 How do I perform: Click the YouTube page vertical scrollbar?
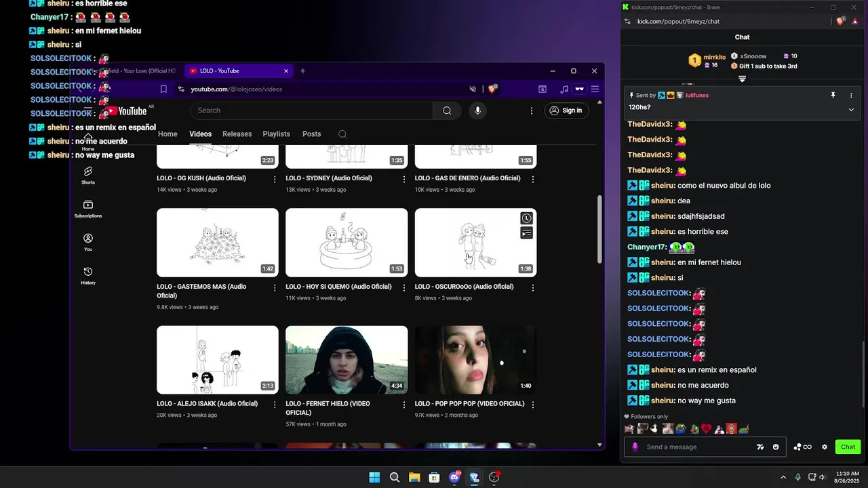click(x=599, y=230)
